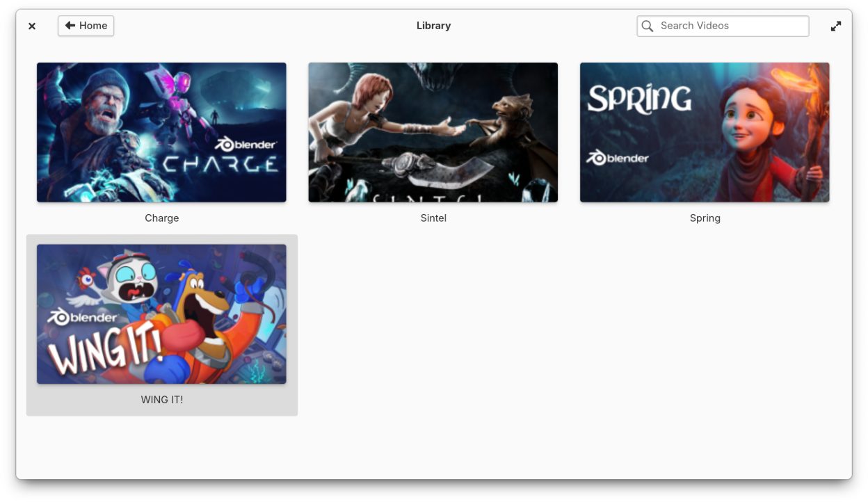
Task: Click the "WING IT!" title label
Action: pos(162,400)
